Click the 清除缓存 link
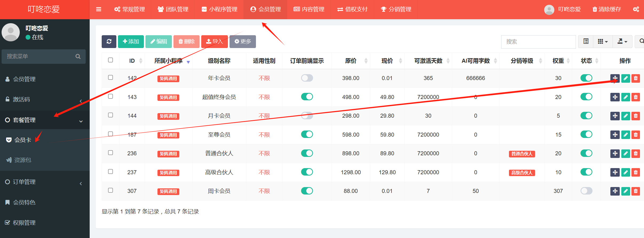The width and height of the screenshot is (644, 238). coord(607,9)
